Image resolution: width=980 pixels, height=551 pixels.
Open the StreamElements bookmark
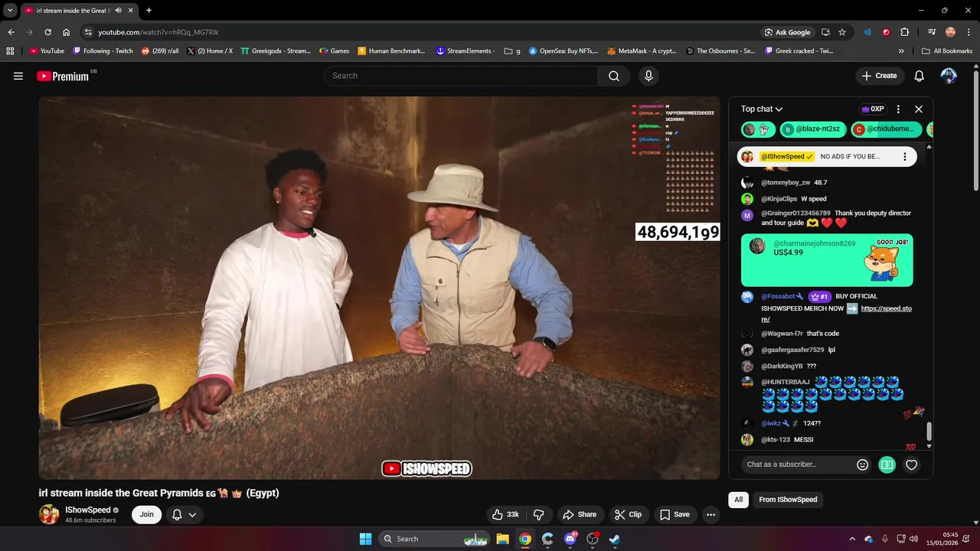click(466, 51)
